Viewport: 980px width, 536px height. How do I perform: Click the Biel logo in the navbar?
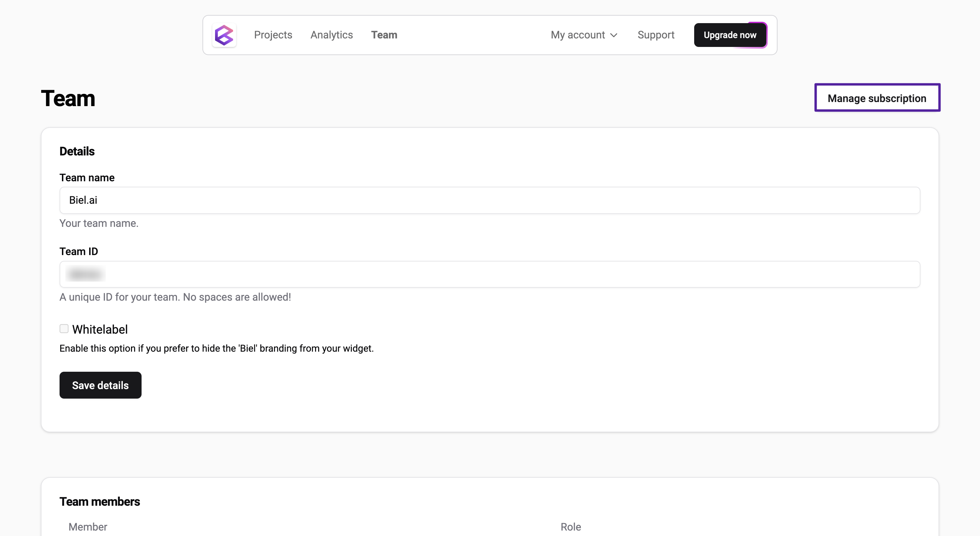(224, 35)
